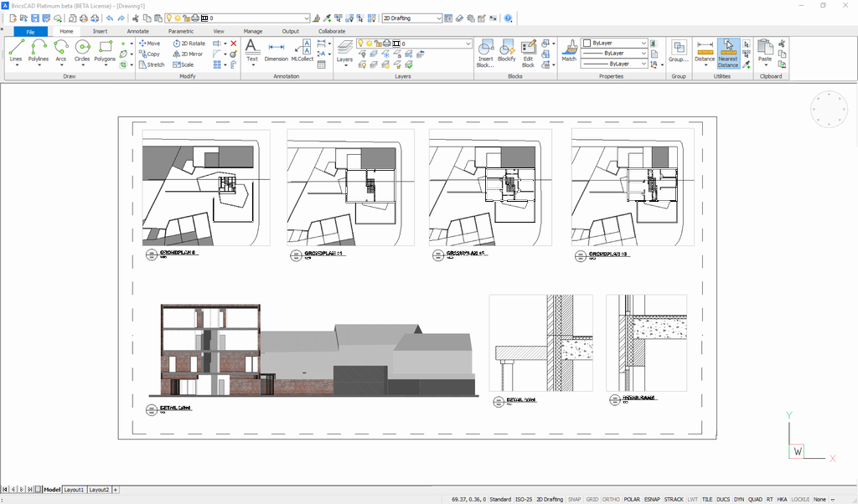The width and height of the screenshot is (858, 504).
Task: Click the Blockify icon
Action: (x=507, y=50)
